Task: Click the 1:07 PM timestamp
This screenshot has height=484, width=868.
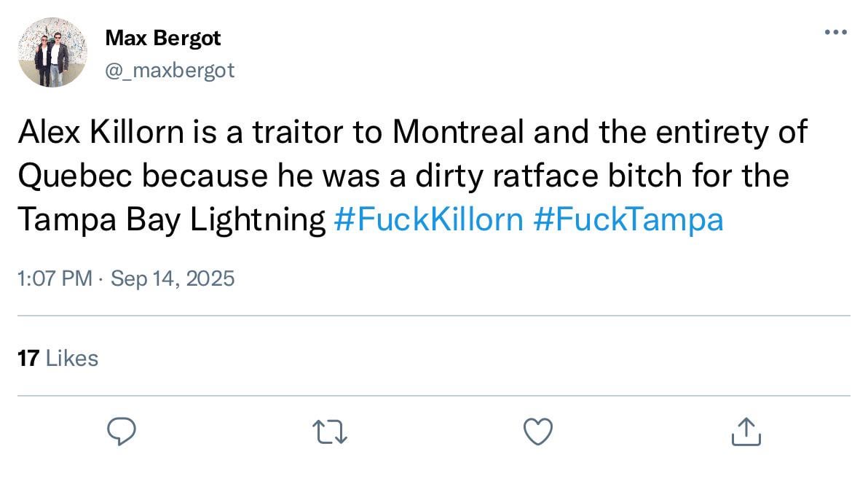Action: 53,278
